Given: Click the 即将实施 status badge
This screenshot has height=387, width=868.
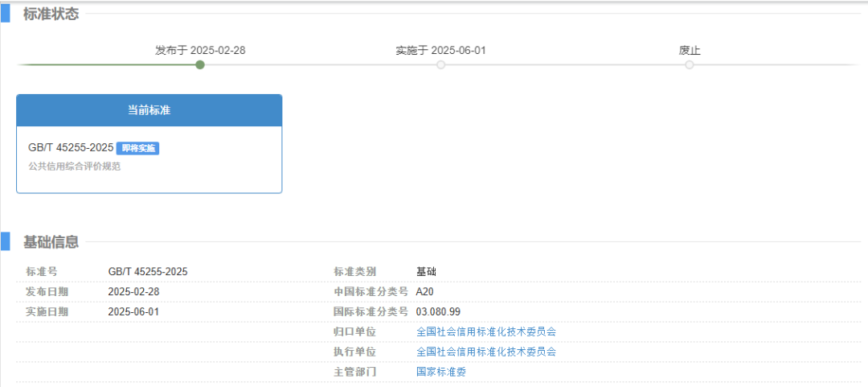Looking at the screenshot, I should pos(137,148).
